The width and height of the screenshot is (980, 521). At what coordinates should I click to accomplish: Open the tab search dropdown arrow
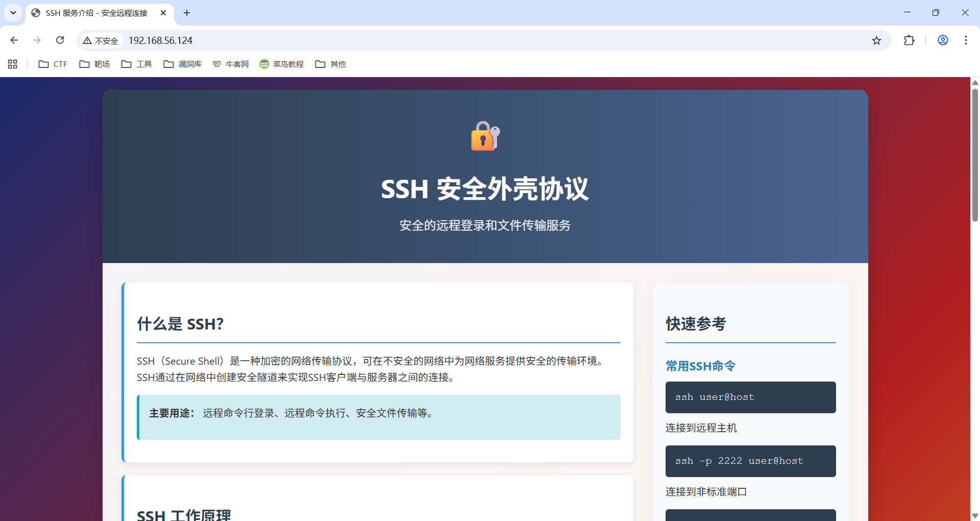click(13, 13)
